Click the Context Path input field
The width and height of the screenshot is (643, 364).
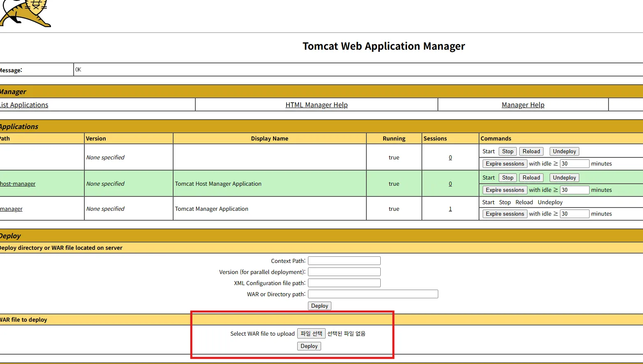click(x=344, y=261)
